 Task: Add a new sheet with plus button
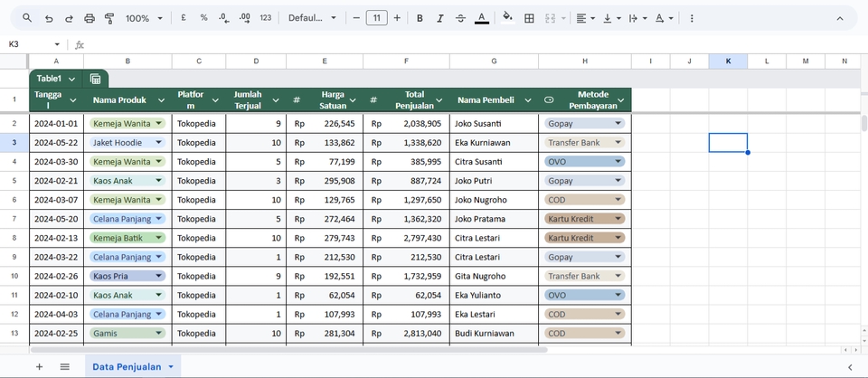pos(39,366)
